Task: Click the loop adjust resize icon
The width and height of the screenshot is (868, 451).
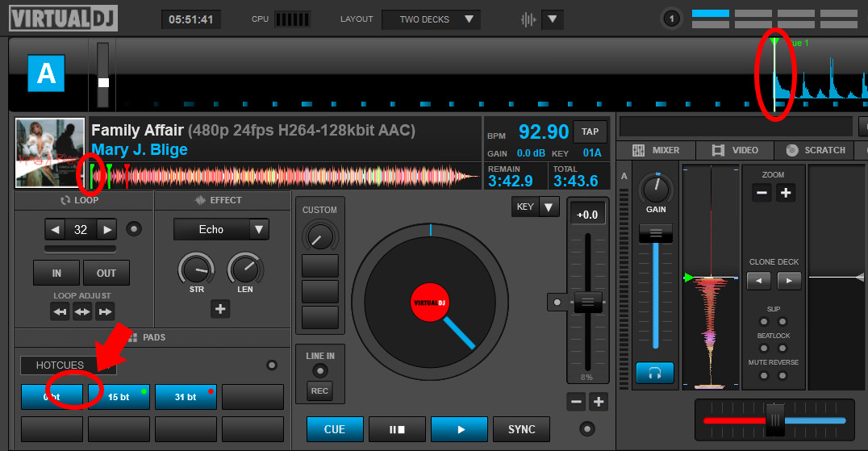Action: (82, 311)
